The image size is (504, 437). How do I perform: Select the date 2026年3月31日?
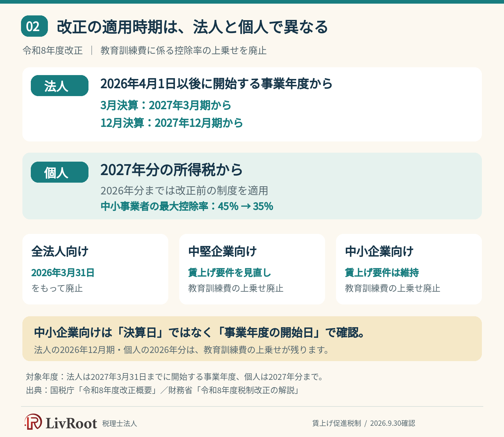tap(63, 273)
